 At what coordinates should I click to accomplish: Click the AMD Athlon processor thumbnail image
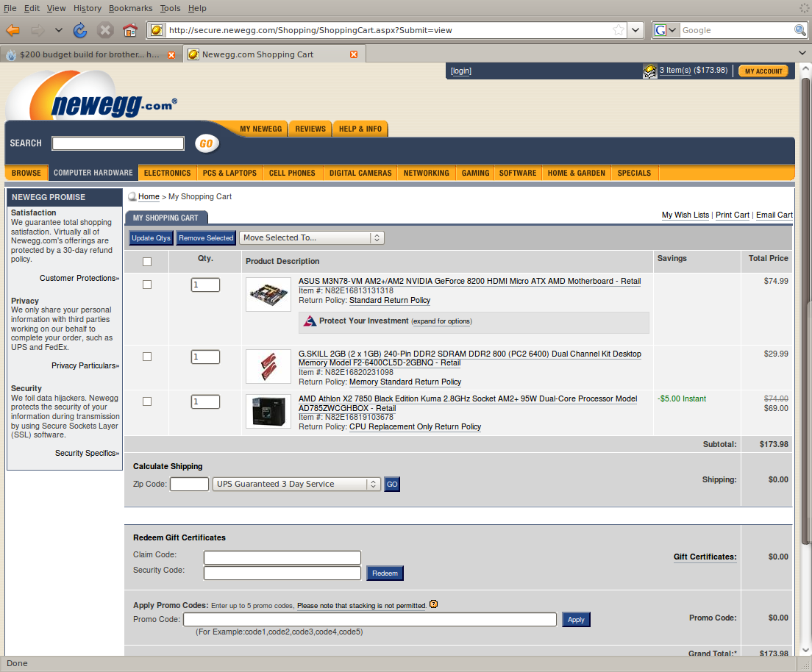point(268,412)
